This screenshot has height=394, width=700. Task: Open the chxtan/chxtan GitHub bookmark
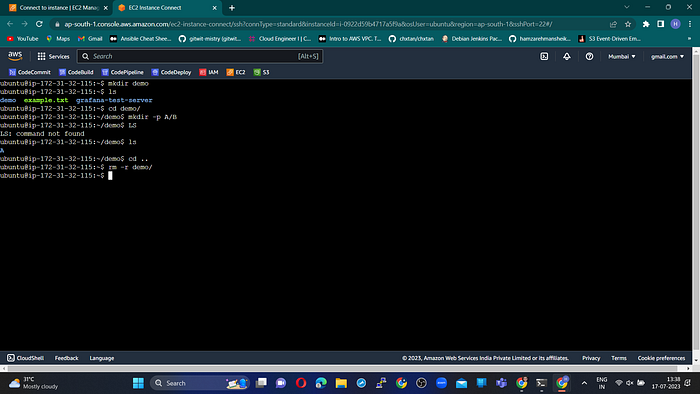[x=411, y=39]
